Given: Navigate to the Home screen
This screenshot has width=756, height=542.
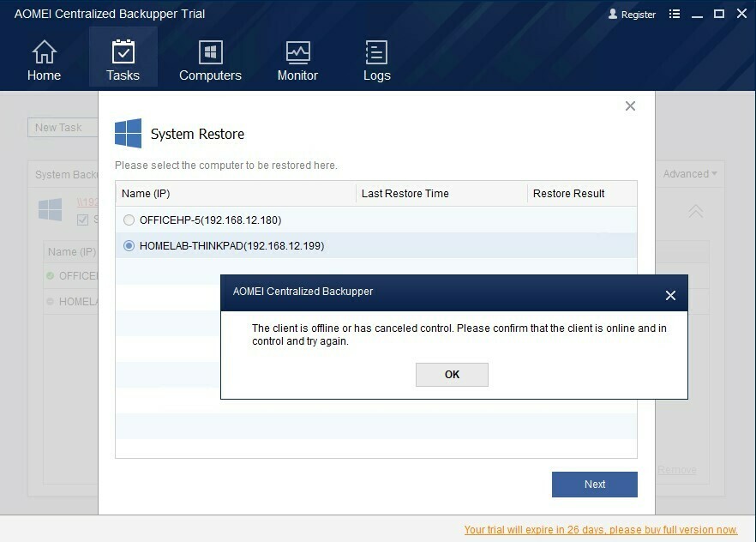Looking at the screenshot, I should (44, 58).
